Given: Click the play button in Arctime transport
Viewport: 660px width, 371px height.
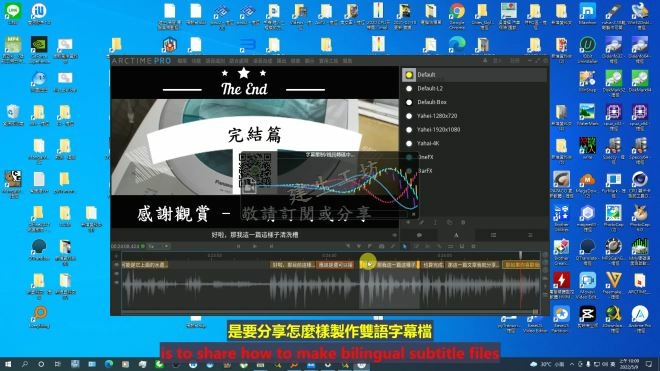Looking at the screenshot, I should click(x=255, y=246).
